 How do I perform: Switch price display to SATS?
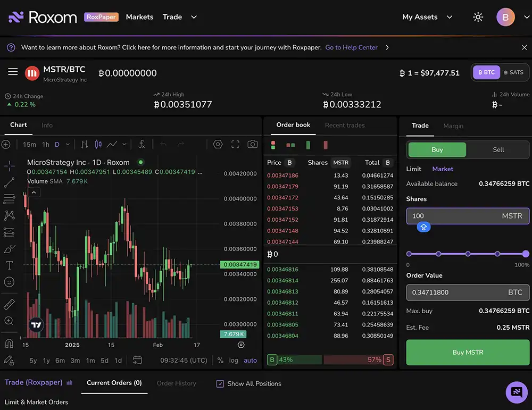(514, 72)
